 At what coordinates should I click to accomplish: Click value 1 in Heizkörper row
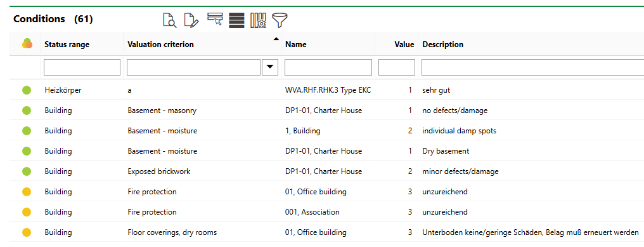pyautogui.click(x=410, y=90)
